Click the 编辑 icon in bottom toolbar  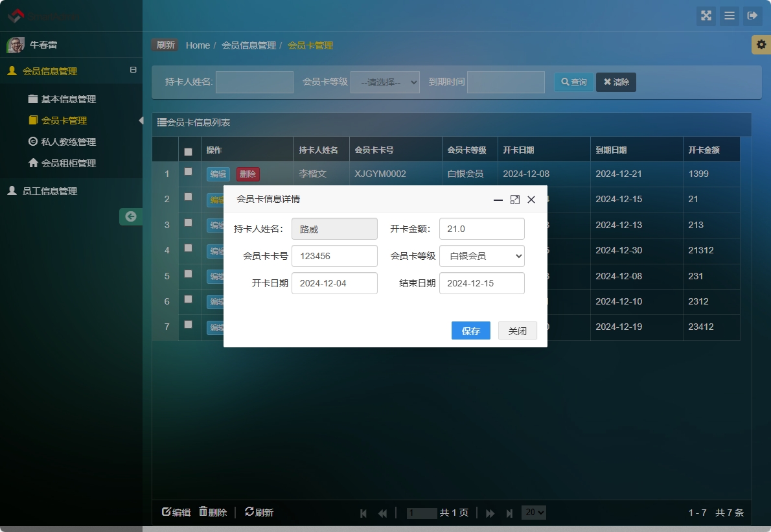pyautogui.click(x=175, y=512)
